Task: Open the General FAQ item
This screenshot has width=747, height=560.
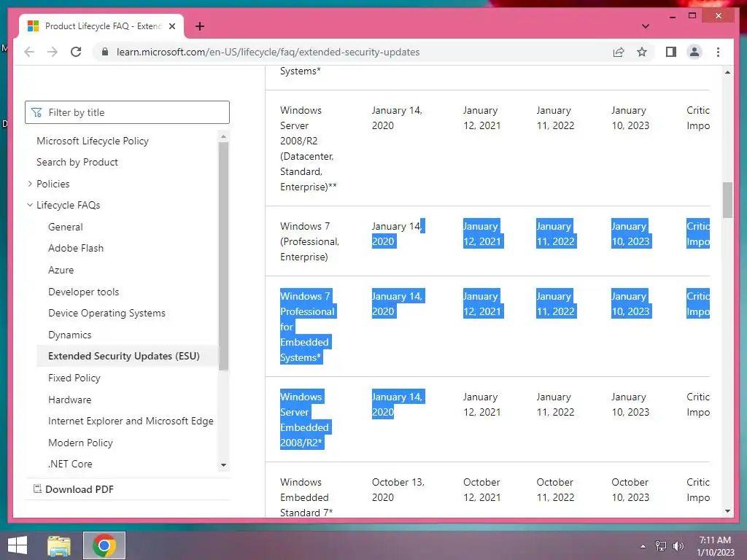Action: tap(65, 227)
